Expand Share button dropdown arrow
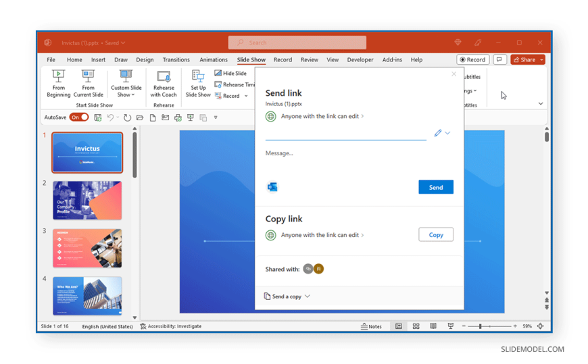This screenshot has width=588, height=364. click(x=541, y=59)
